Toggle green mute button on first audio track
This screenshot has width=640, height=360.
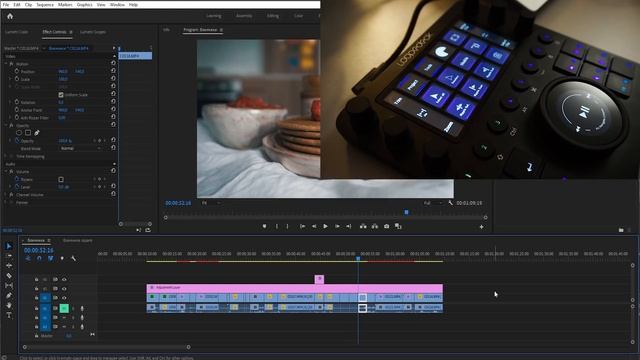tap(64, 308)
